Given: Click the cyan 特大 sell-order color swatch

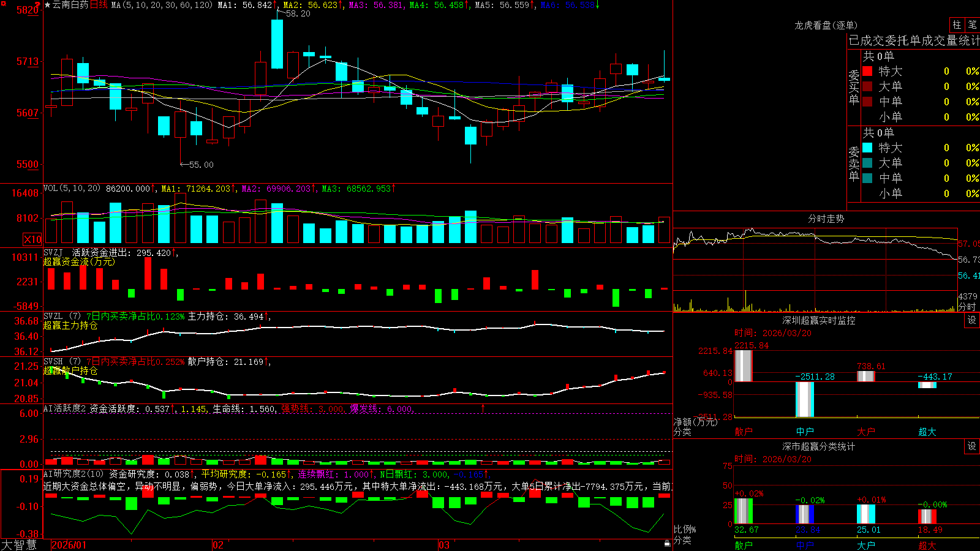Looking at the screenshot, I should (x=867, y=148).
